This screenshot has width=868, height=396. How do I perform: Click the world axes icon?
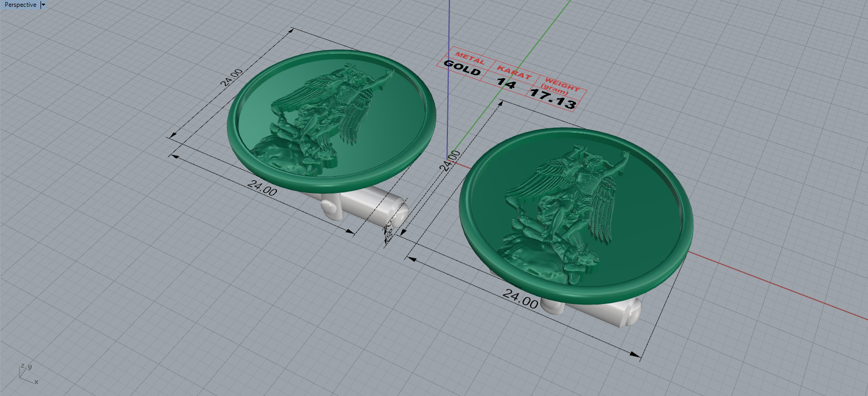pos(27,373)
